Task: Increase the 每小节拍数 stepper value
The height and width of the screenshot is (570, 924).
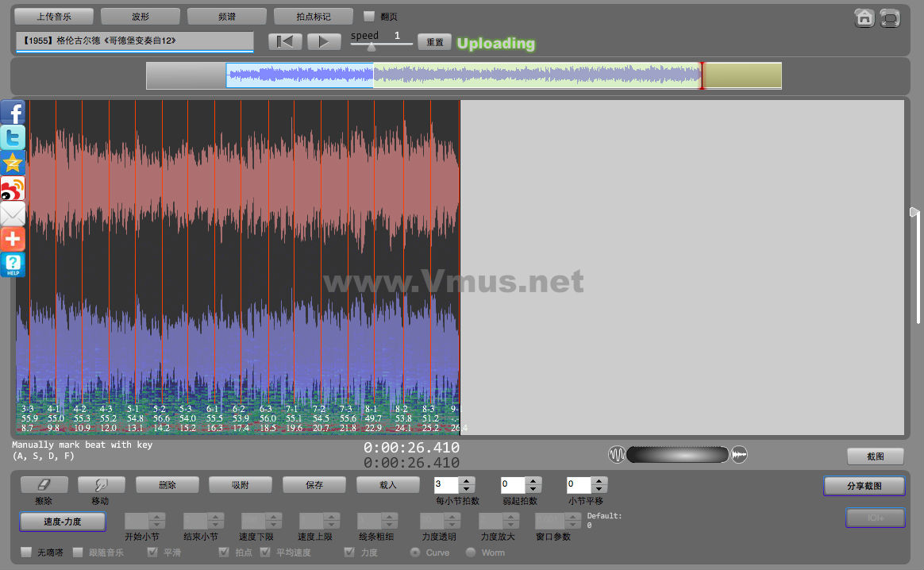Action: [467, 480]
